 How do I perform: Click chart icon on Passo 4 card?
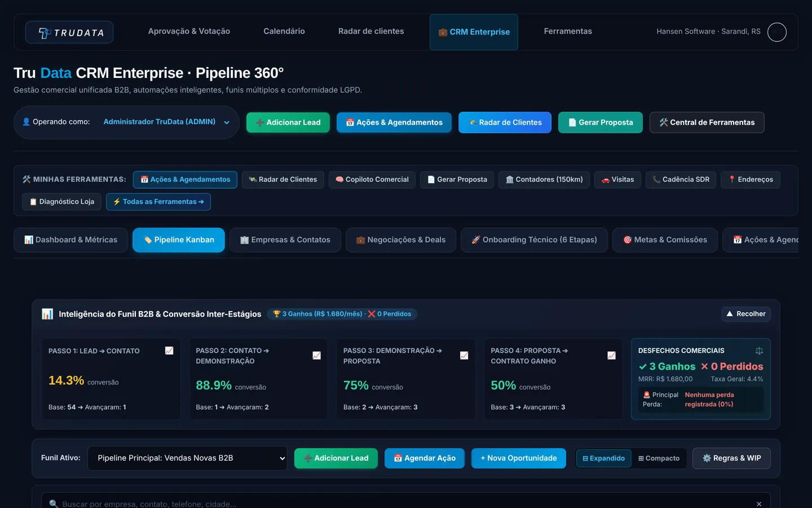(611, 356)
